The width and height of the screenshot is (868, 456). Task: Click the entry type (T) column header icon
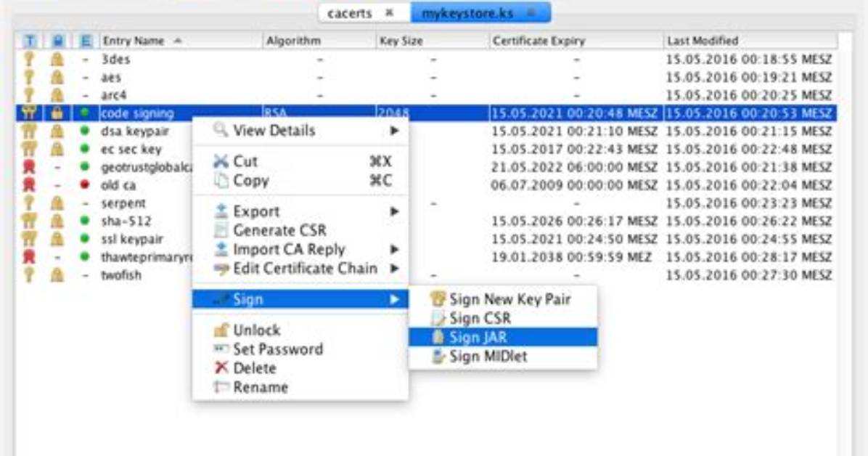click(x=29, y=41)
